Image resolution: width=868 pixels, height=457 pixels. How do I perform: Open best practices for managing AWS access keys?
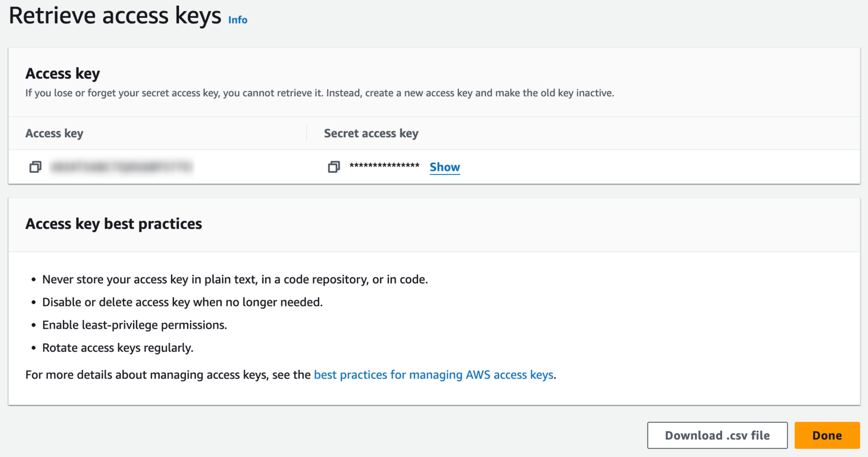pyautogui.click(x=433, y=375)
